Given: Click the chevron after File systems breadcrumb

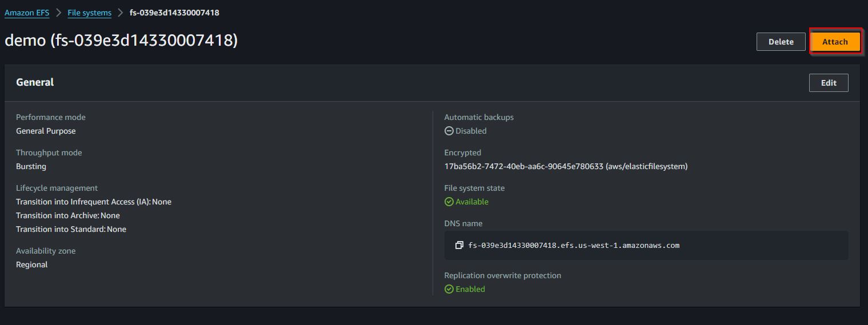Looking at the screenshot, I should [120, 13].
